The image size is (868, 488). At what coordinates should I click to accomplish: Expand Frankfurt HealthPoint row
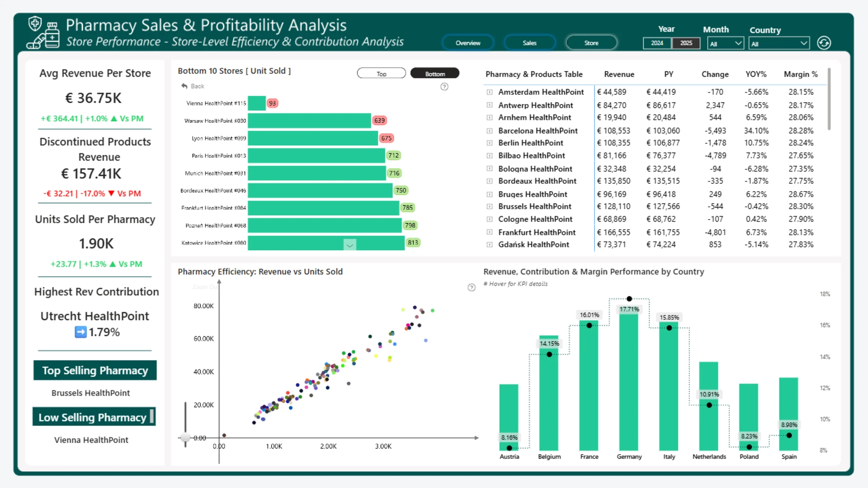pos(490,232)
